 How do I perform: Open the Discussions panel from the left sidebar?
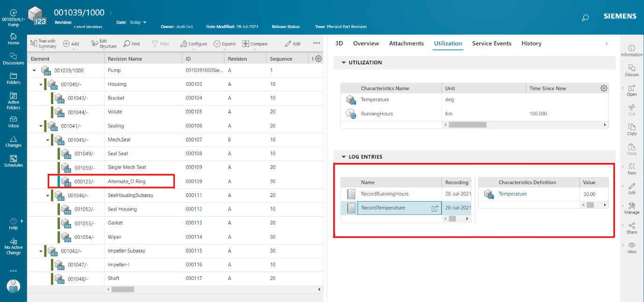13,58
